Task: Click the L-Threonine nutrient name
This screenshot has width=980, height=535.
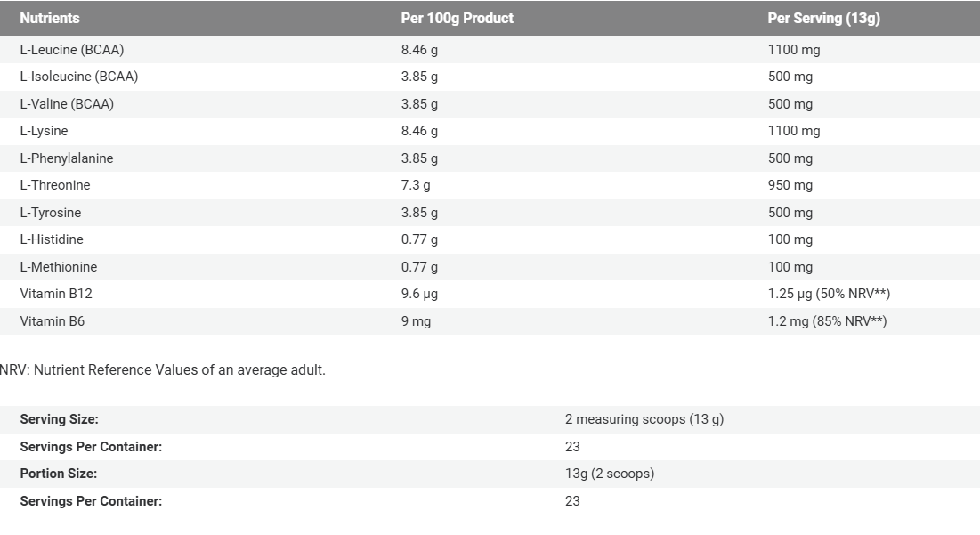Action: (x=55, y=185)
